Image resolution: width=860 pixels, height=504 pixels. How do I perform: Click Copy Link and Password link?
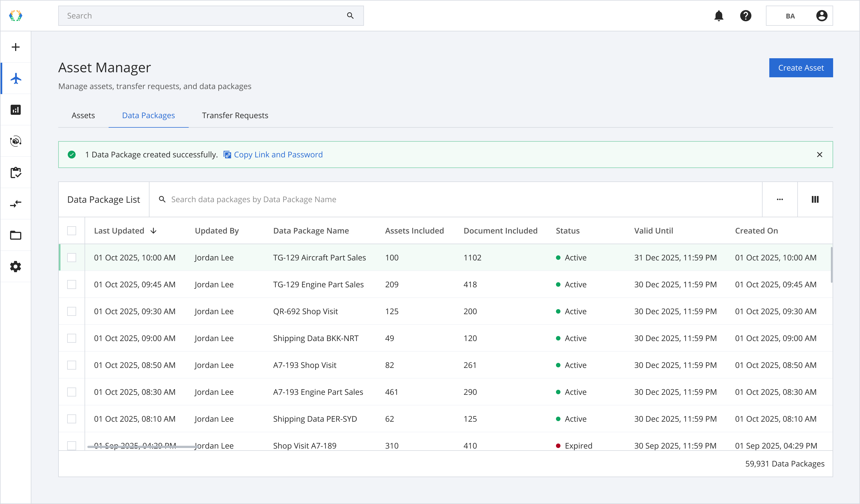(x=278, y=155)
